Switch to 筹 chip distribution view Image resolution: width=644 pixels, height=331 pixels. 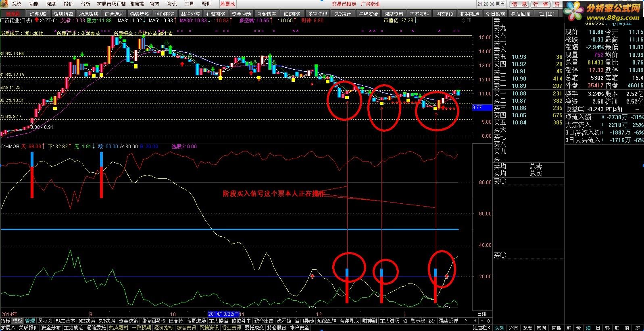tap(638, 328)
